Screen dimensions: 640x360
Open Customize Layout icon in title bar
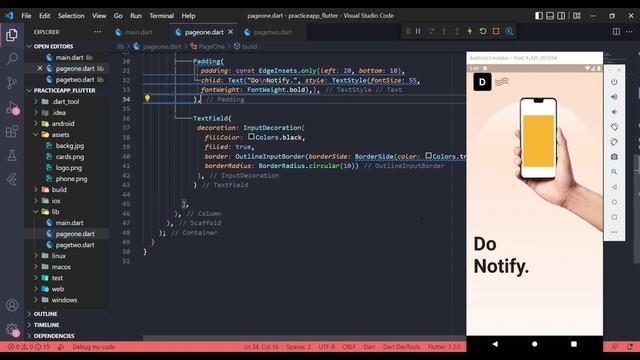point(577,16)
